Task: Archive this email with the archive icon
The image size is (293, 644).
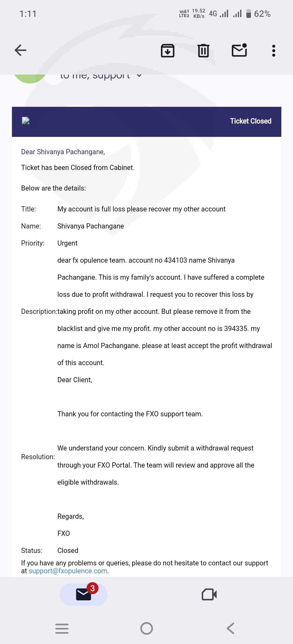Action: pyautogui.click(x=168, y=50)
